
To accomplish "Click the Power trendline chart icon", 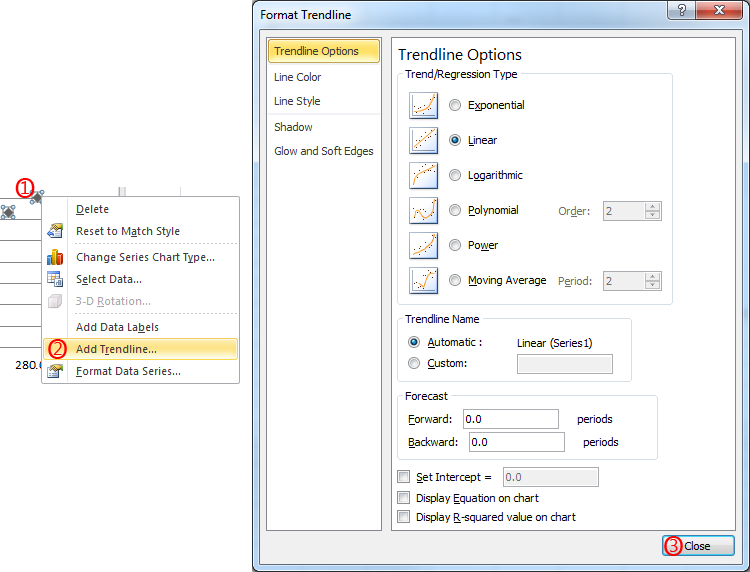I will click(423, 245).
